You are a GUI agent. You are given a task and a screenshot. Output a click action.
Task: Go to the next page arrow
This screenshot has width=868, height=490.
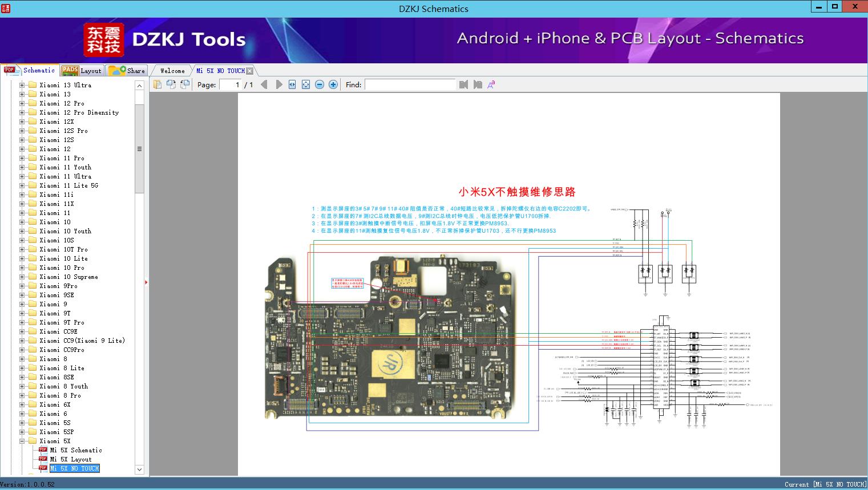[278, 84]
